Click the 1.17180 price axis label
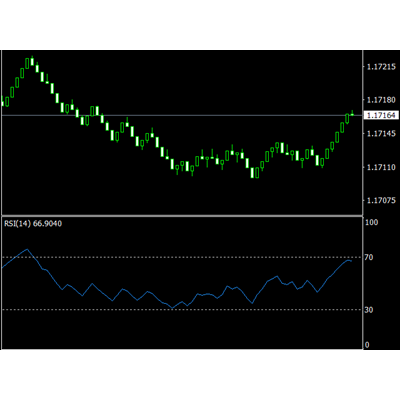400x400 pixels. 381,100
